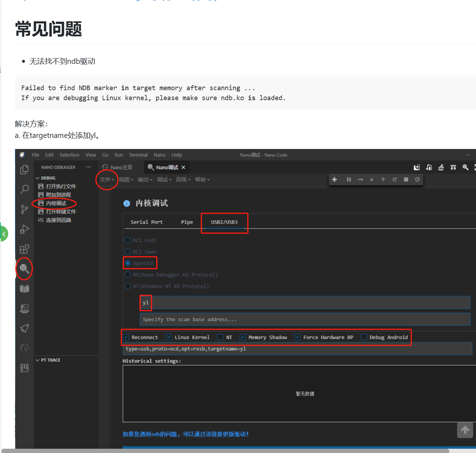Open the Terminal menu
The width and height of the screenshot is (476, 453).
pyautogui.click(x=138, y=155)
